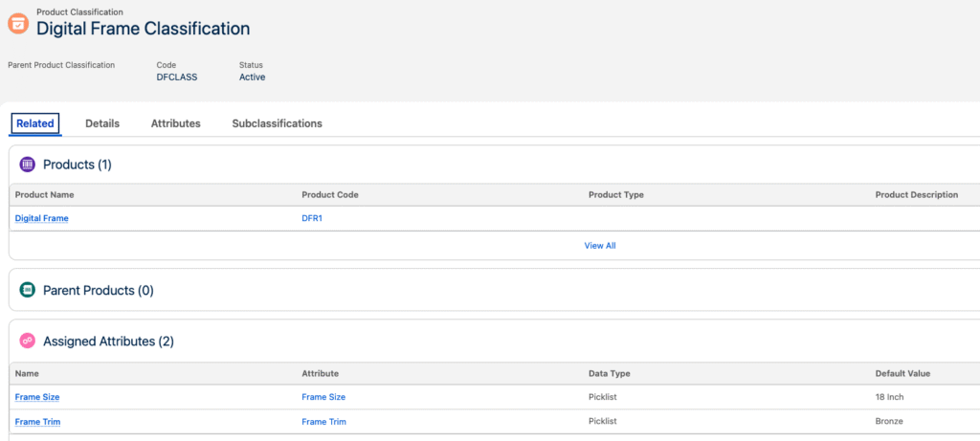Click the Product Name column header

tap(45, 194)
